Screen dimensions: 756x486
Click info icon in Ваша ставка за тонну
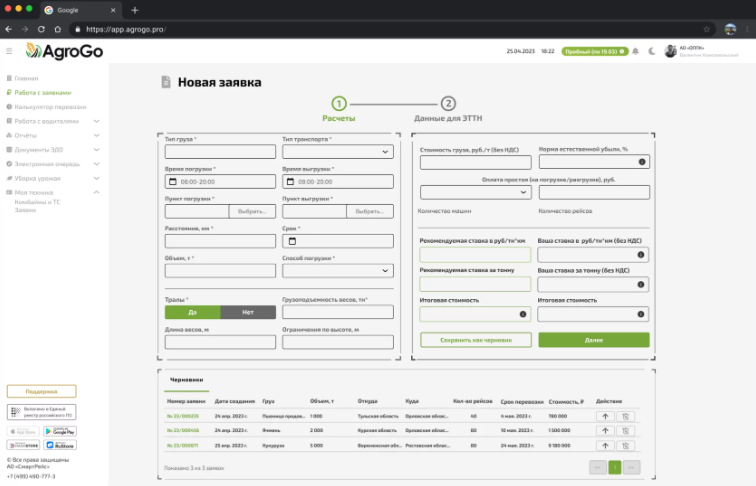tap(641, 284)
